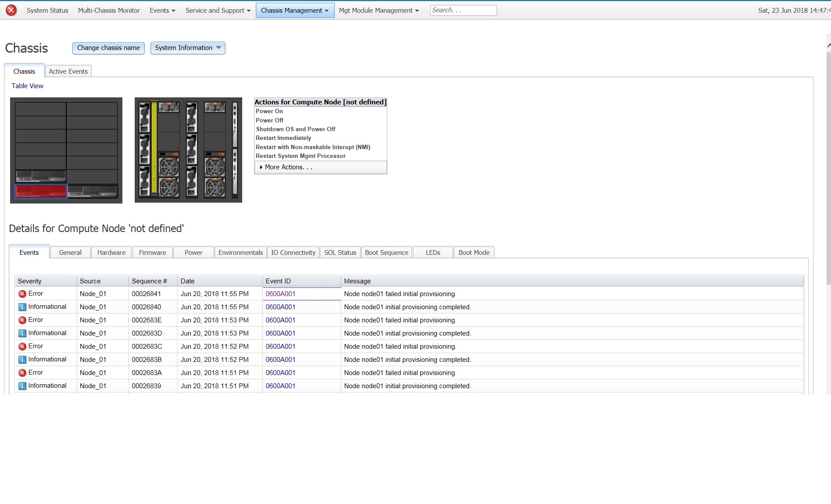Open the Power tab
The width and height of the screenshot is (831, 504).
pos(193,252)
